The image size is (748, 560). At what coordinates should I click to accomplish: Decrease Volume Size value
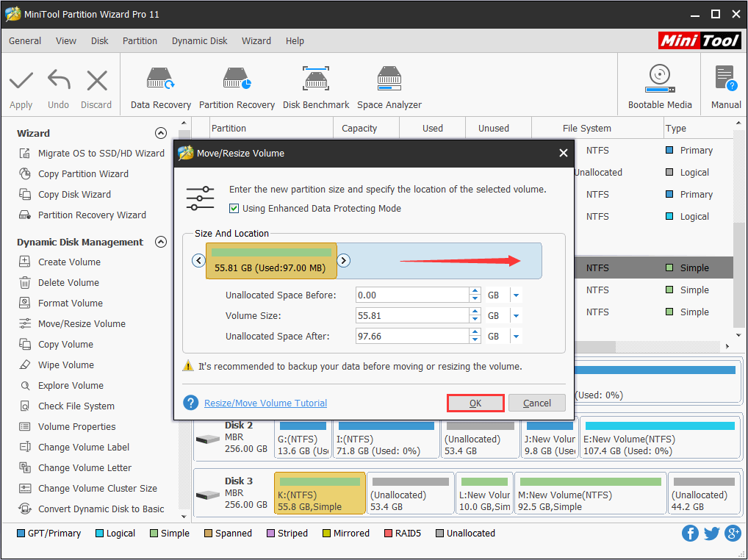475,320
